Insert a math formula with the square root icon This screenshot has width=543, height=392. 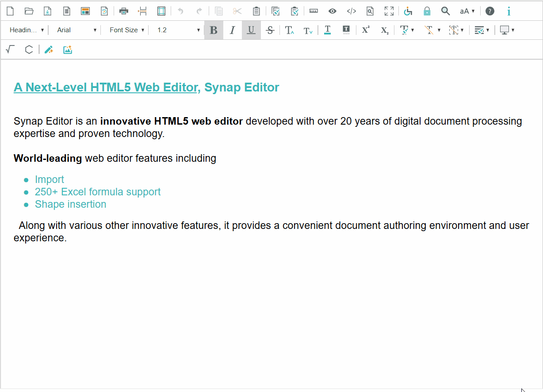pos(10,49)
